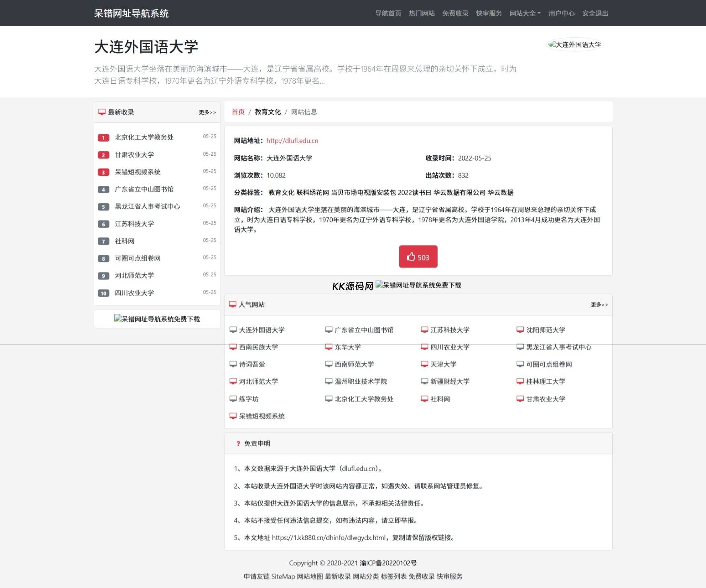Click 安全退出 to log out
The height and width of the screenshot is (588, 706).
click(595, 13)
